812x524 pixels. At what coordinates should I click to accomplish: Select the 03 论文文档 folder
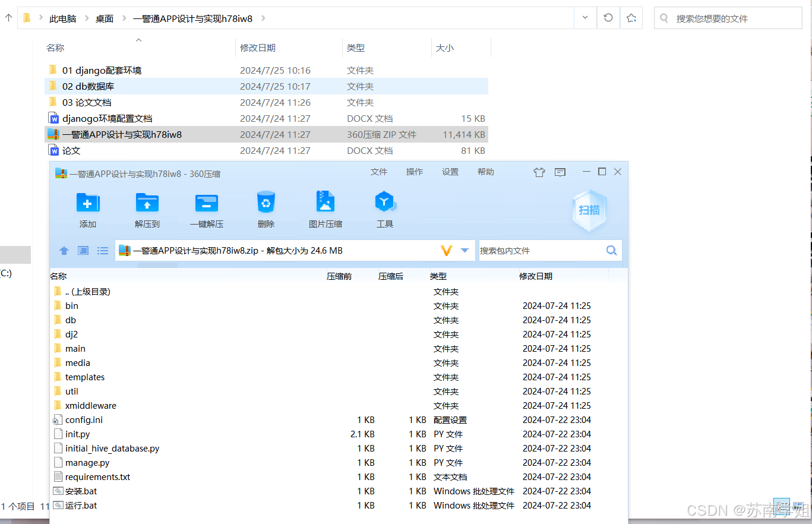(x=267, y=102)
